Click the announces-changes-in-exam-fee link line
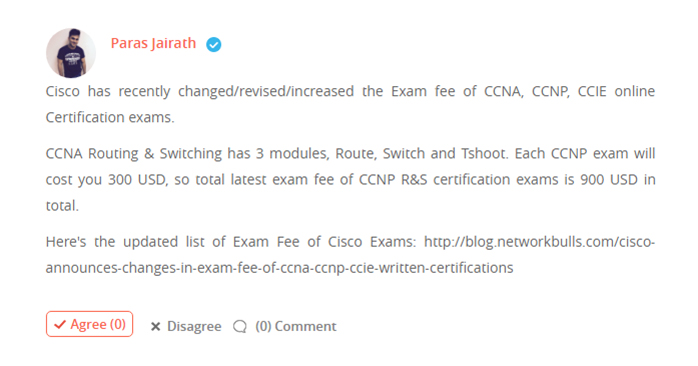The image size is (698, 366). tap(280, 268)
